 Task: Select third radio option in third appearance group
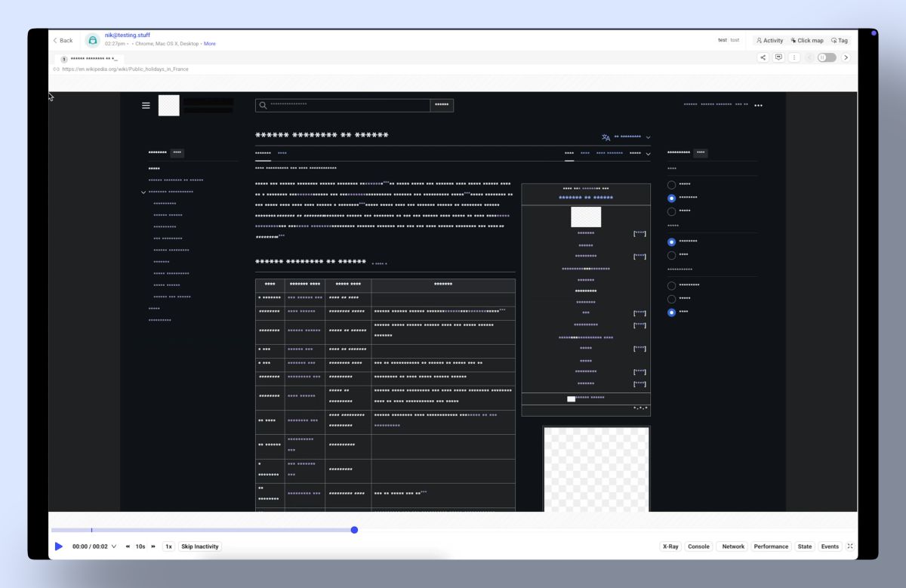pos(671,312)
